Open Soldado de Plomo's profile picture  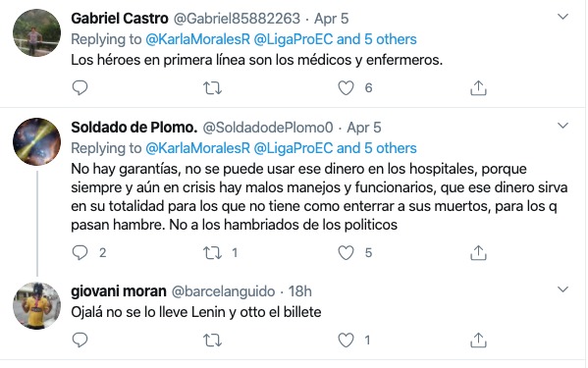36,141
